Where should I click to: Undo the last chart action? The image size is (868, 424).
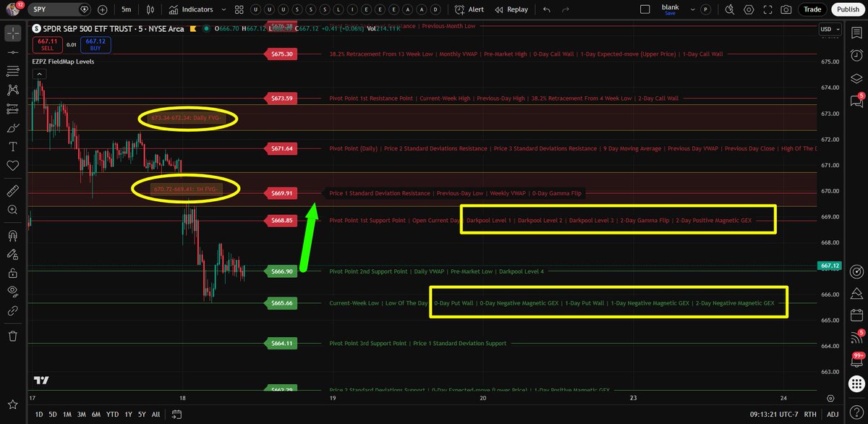click(546, 9)
